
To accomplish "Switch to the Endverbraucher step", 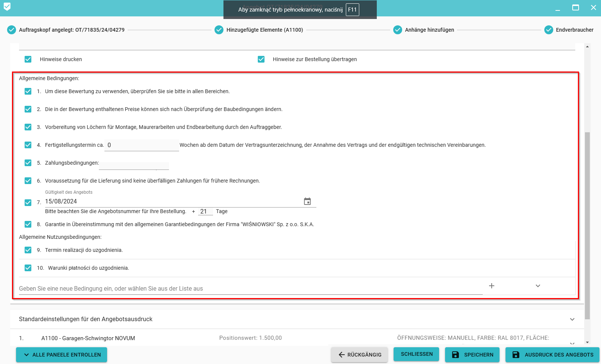I will coord(575,30).
